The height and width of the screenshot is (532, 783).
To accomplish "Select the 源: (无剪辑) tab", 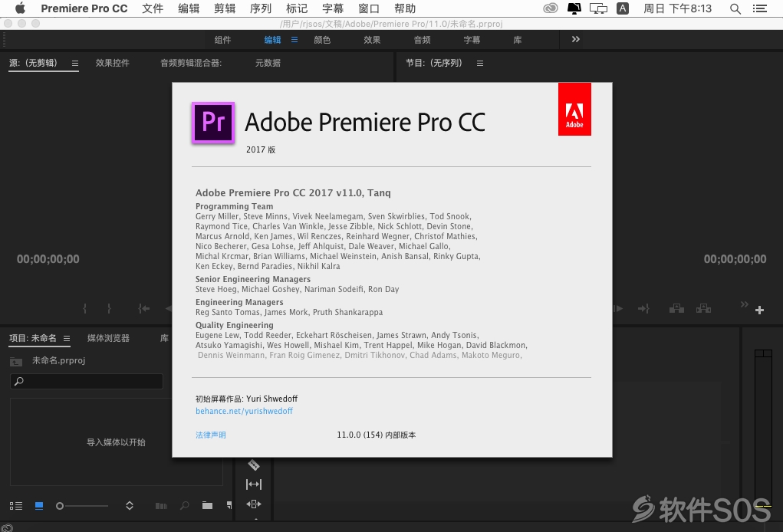I will pyautogui.click(x=34, y=63).
